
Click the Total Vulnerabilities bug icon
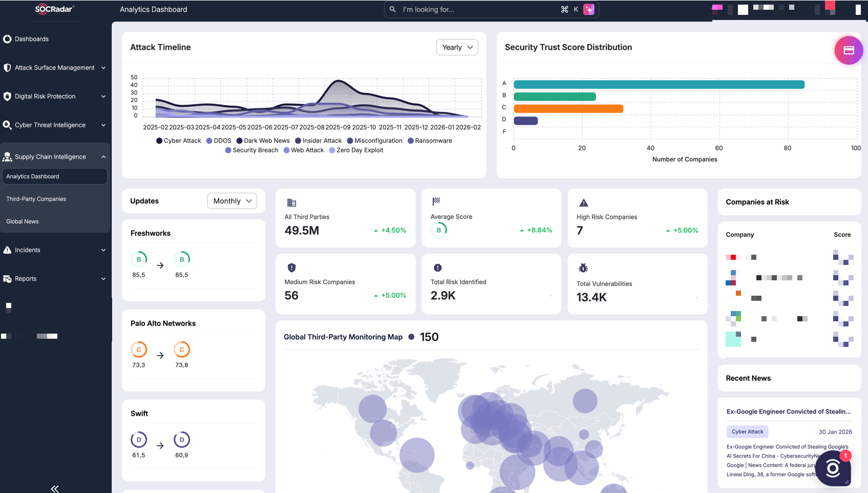tap(583, 268)
